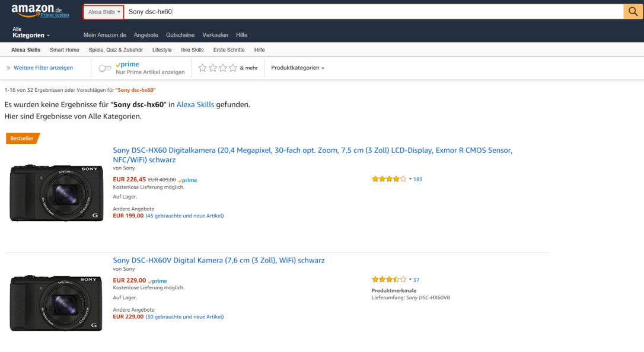Image resolution: width=644 pixels, height=352 pixels.
Task: Open Hilfe in the Alexa Skills subnavigation
Action: pyautogui.click(x=260, y=50)
